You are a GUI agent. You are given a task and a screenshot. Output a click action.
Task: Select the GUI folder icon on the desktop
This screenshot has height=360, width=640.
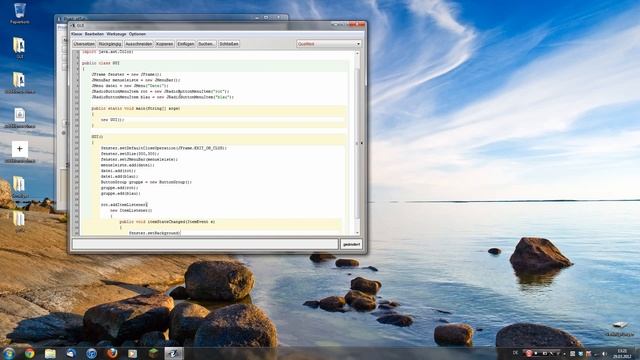19,48
